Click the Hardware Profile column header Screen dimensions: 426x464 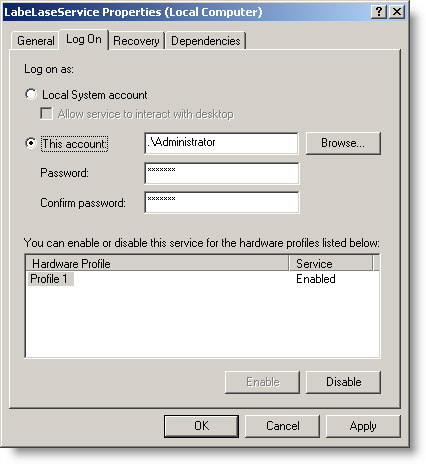(x=157, y=263)
